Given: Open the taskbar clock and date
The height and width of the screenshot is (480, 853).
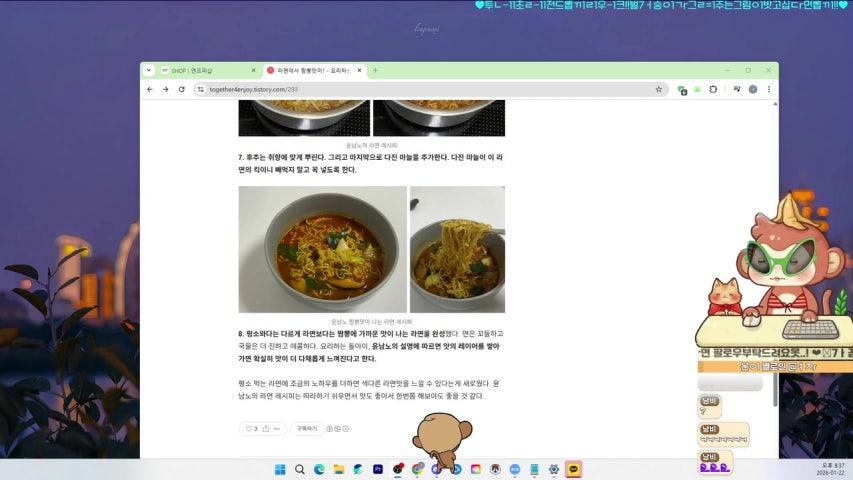Looking at the screenshot, I should point(832,469).
